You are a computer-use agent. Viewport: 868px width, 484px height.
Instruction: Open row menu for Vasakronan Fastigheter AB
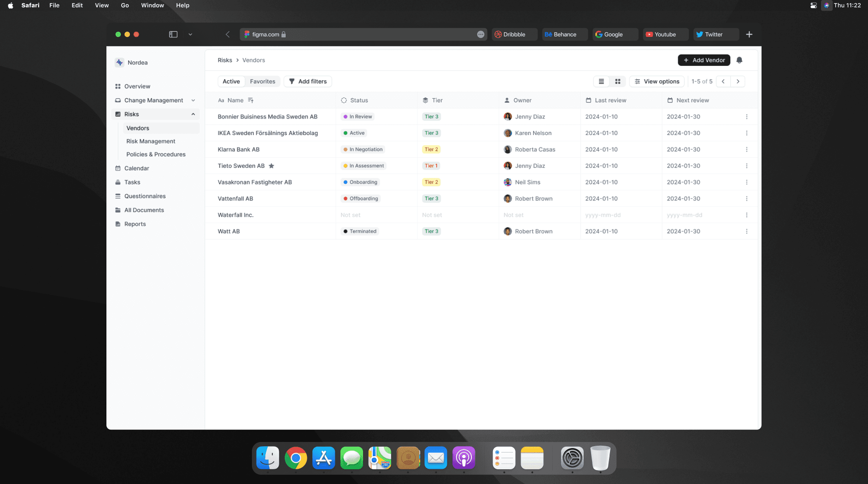click(x=747, y=182)
